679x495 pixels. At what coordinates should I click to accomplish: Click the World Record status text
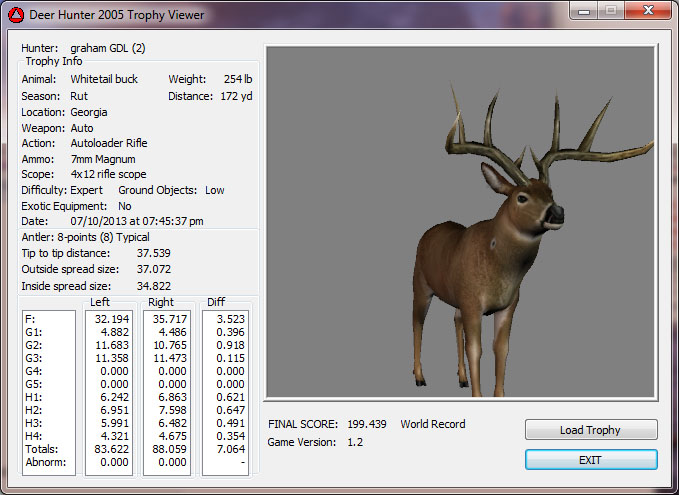pyautogui.click(x=432, y=424)
